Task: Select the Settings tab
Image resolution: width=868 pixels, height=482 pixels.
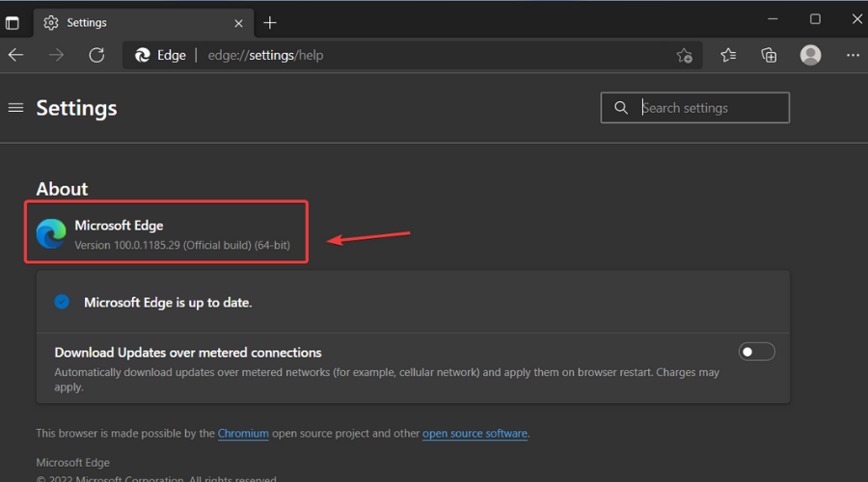Action: [x=144, y=23]
